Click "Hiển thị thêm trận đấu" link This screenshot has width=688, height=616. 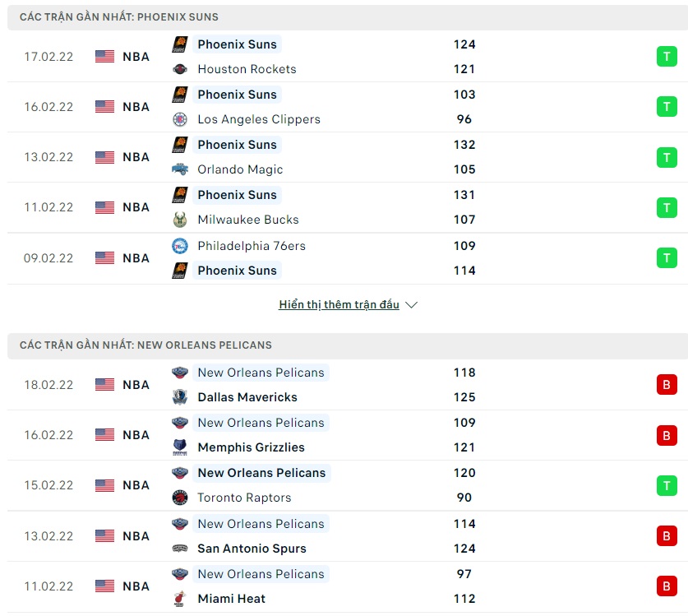(x=339, y=305)
